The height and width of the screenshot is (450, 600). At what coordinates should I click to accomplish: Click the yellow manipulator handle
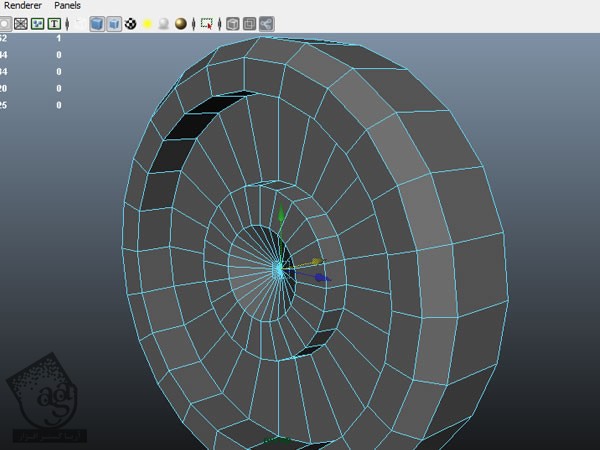(315, 262)
